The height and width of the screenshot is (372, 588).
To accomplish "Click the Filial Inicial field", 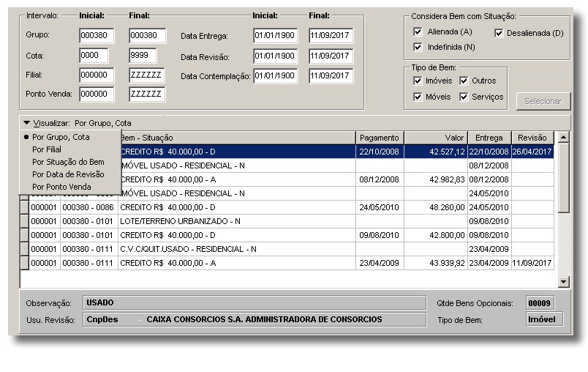I will [97, 75].
